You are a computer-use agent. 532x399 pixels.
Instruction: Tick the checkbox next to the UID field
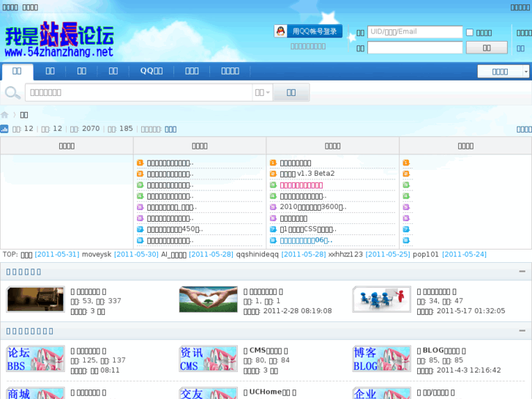470,32
